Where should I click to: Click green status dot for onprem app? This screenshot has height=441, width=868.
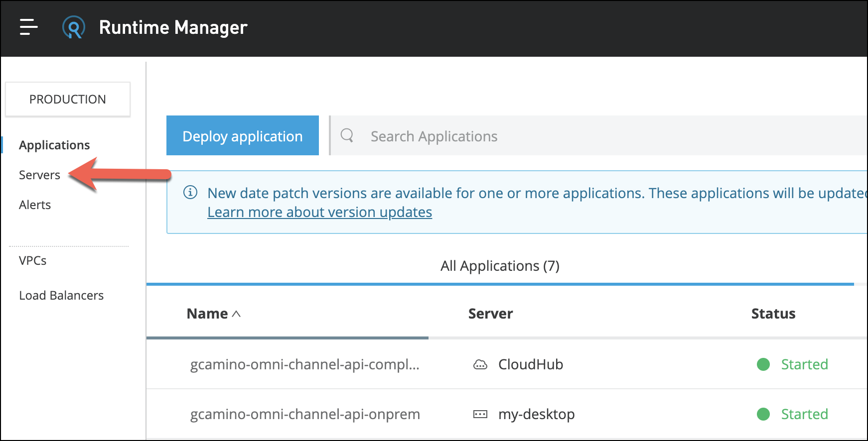click(x=763, y=414)
